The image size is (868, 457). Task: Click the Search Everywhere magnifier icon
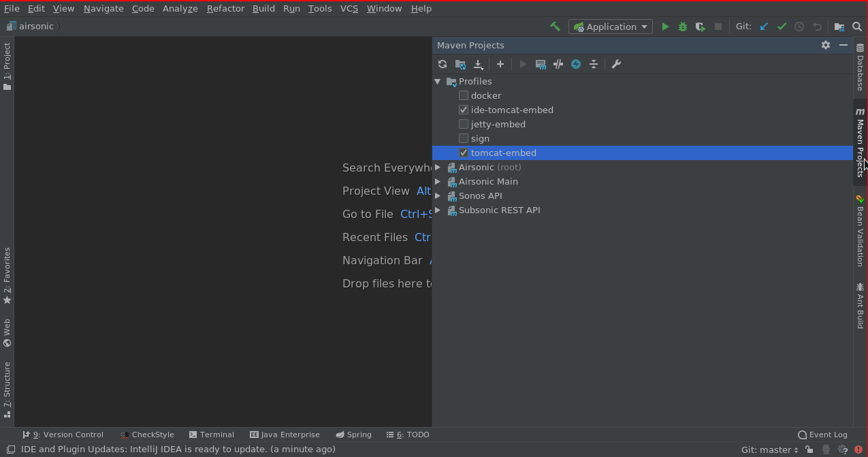857,27
